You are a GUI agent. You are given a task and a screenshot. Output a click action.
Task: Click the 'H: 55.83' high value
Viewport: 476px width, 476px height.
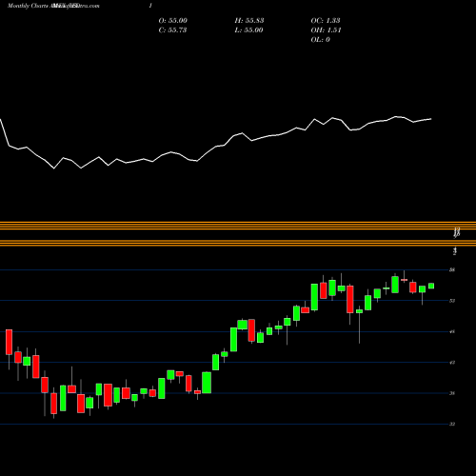click(x=249, y=21)
